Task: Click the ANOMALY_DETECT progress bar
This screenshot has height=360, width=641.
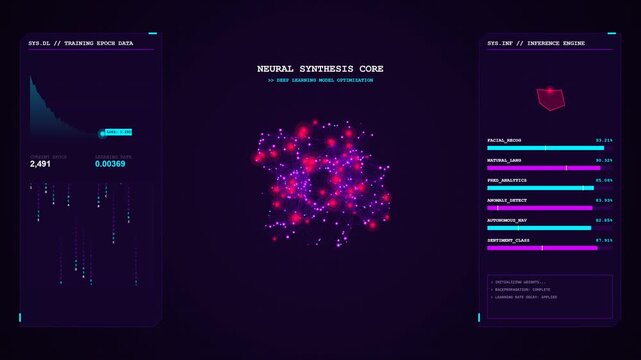Action: click(x=549, y=208)
